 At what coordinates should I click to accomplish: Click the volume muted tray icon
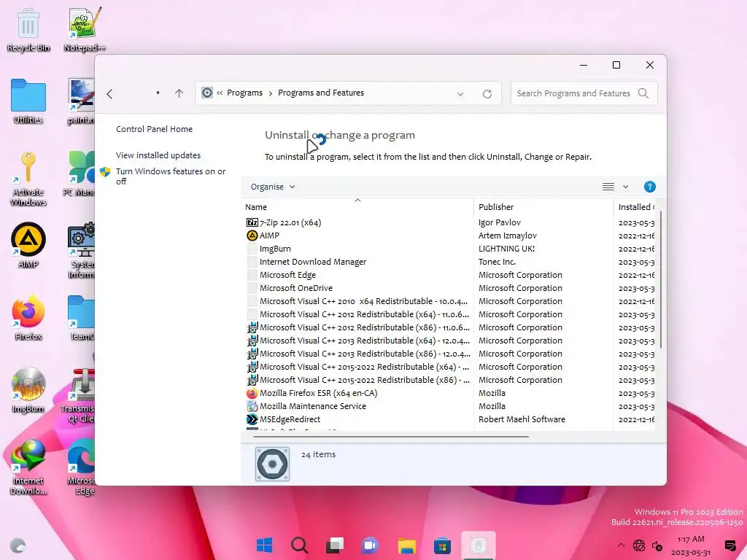pos(657,545)
